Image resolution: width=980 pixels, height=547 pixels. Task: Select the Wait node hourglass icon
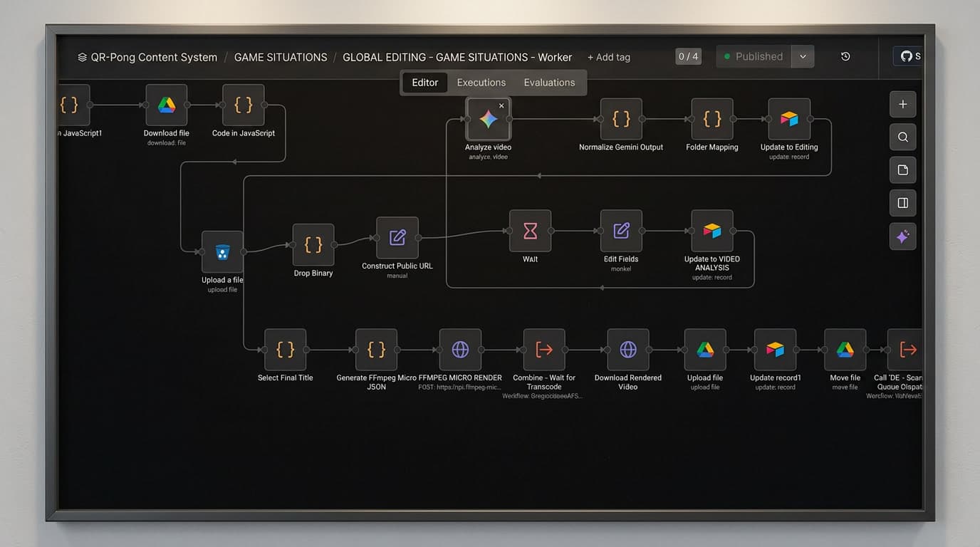(x=530, y=231)
